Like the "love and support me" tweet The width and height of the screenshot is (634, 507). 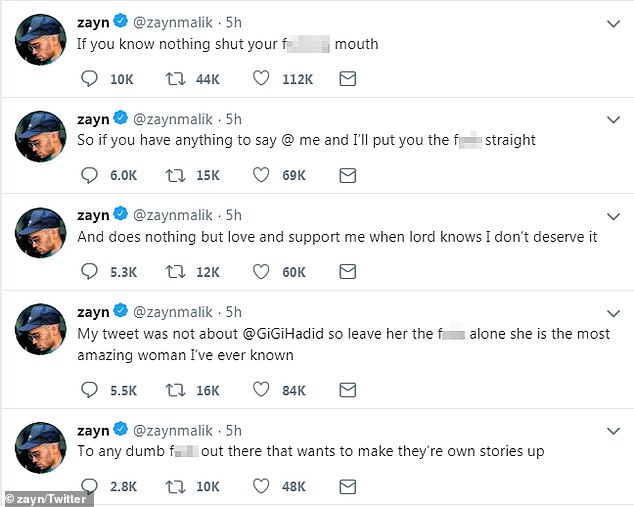(262, 271)
